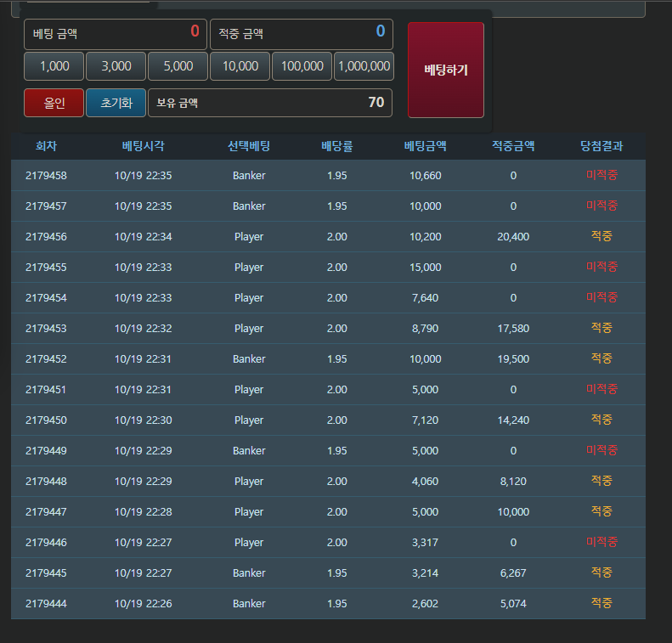Add 3,000 to the bet amount

[116, 66]
